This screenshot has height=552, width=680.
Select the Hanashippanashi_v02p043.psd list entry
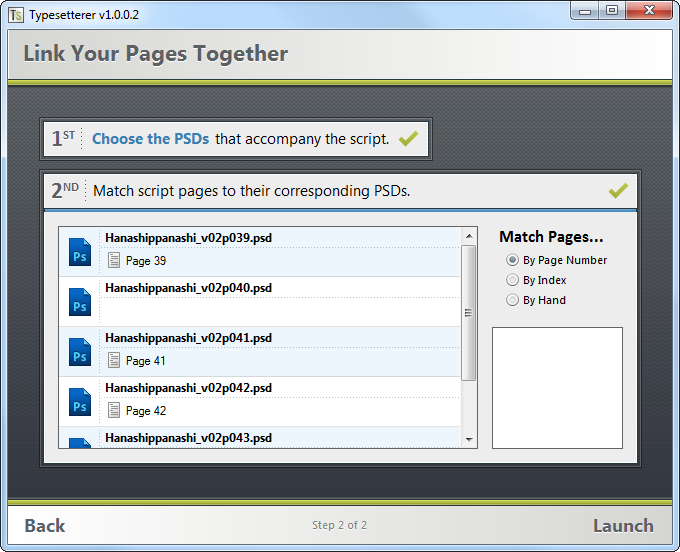click(x=259, y=438)
